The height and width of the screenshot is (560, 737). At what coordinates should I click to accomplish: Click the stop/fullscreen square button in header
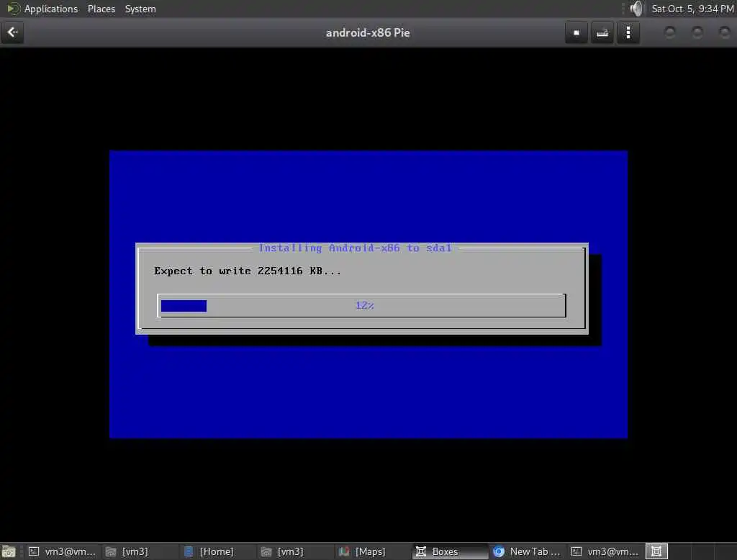577,32
